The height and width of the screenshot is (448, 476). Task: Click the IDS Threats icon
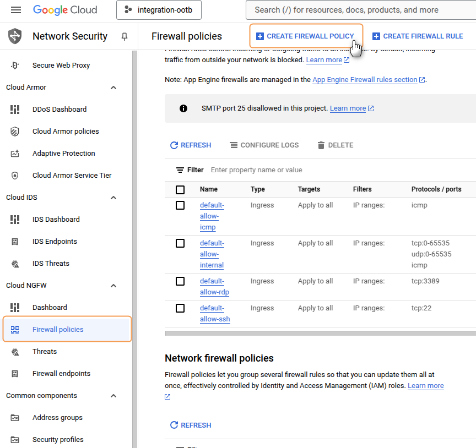coord(15,264)
